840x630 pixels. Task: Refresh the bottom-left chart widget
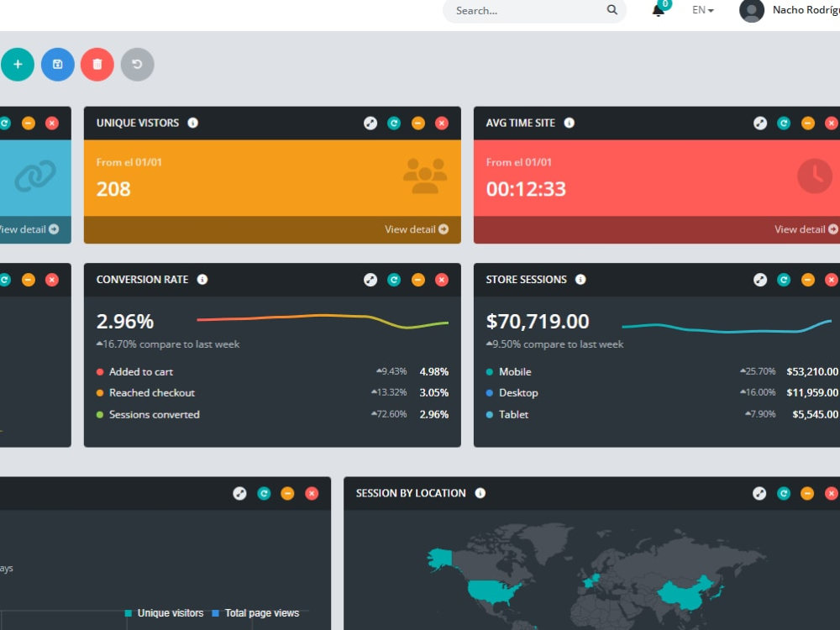(x=264, y=493)
